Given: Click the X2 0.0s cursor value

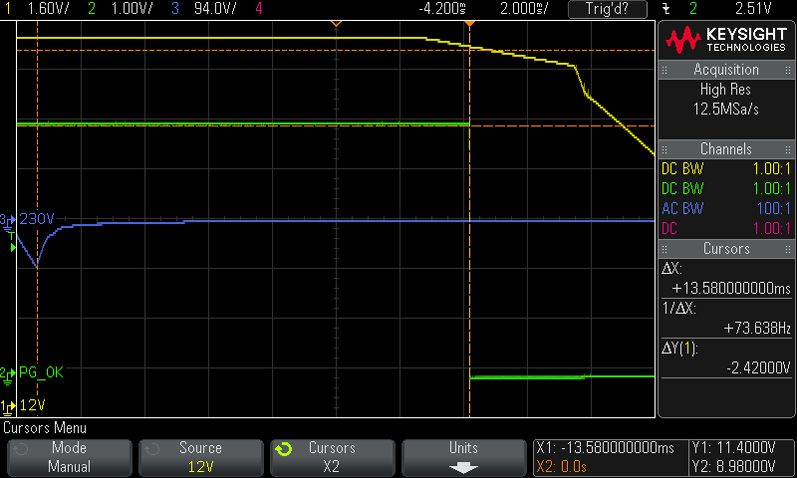Looking at the screenshot, I should pyautogui.click(x=561, y=467).
